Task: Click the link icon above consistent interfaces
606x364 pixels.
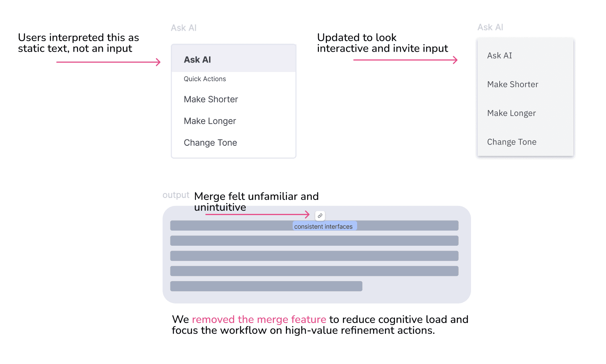Action: pyautogui.click(x=320, y=216)
